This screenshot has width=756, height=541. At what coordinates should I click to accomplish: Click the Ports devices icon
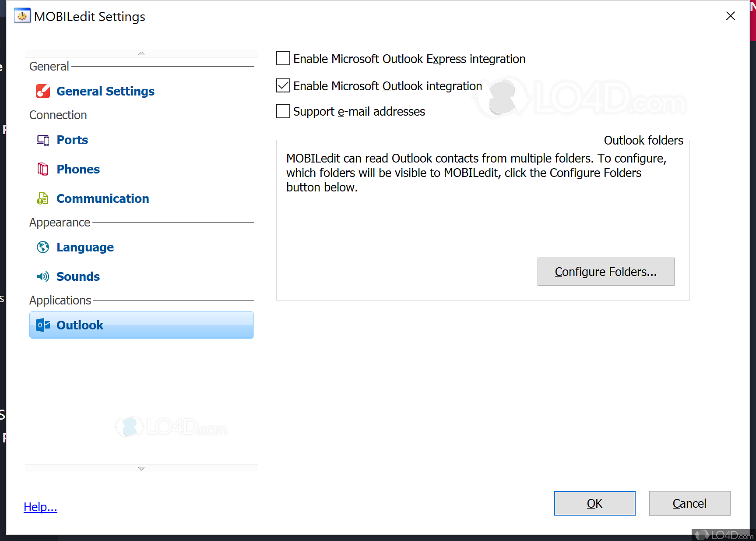point(43,140)
